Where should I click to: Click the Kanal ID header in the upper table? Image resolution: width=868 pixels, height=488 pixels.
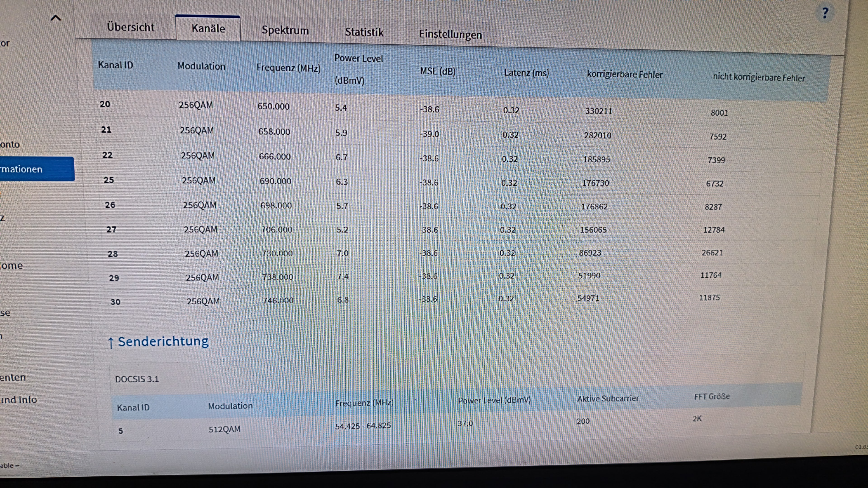click(x=116, y=65)
